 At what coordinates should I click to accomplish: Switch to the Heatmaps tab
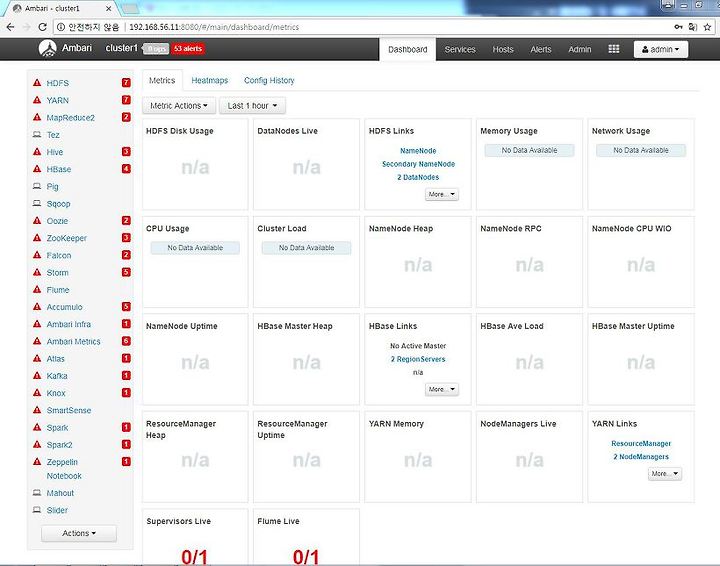click(209, 80)
